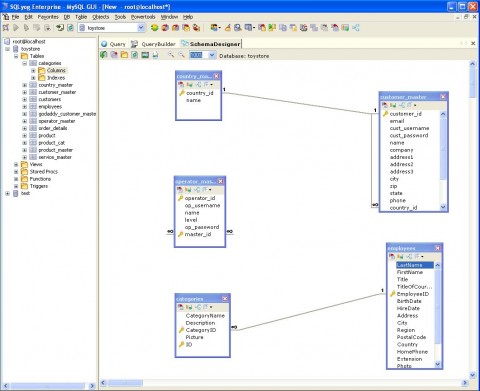
Task: Close the country_master table box
Action: (216, 76)
